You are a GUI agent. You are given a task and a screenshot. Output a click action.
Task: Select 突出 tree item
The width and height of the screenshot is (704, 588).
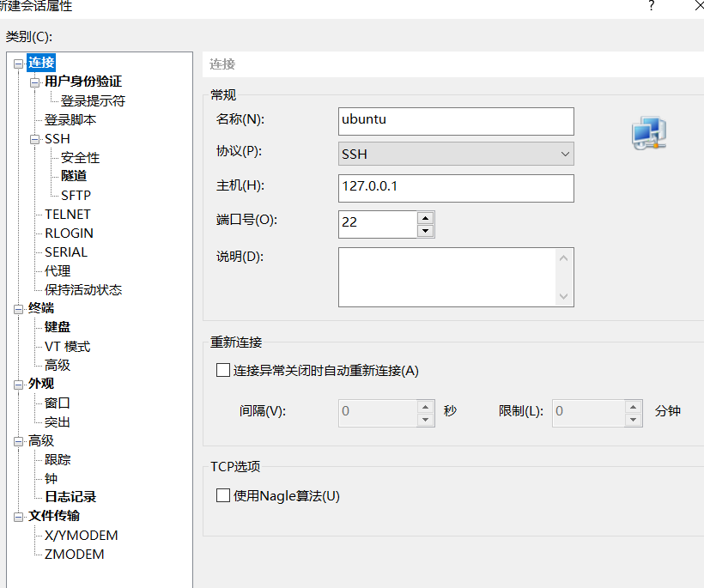coord(58,422)
